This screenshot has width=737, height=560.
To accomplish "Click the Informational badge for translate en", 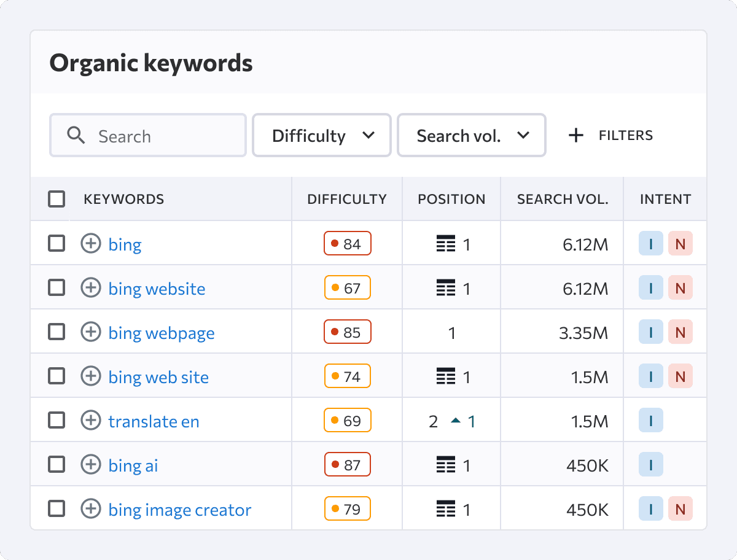I will pos(651,421).
